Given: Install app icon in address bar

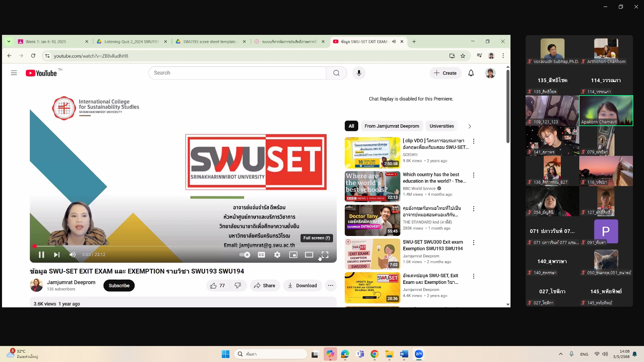Looking at the screenshot, I should [x=452, y=56].
